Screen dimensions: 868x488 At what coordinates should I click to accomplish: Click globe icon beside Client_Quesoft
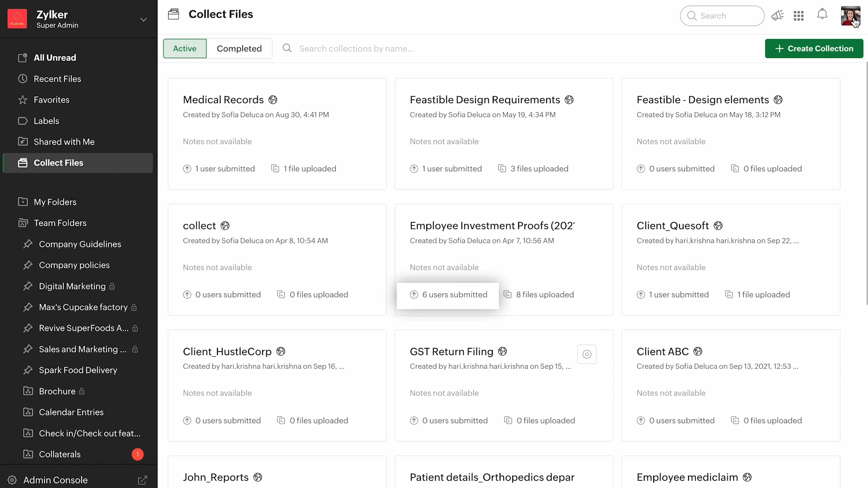718,226
